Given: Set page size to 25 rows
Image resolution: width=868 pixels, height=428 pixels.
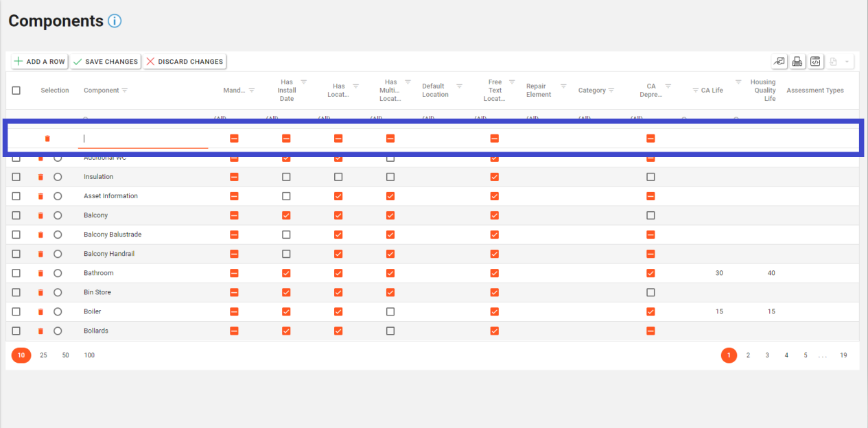Looking at the screenshot, I should (43, 355).
